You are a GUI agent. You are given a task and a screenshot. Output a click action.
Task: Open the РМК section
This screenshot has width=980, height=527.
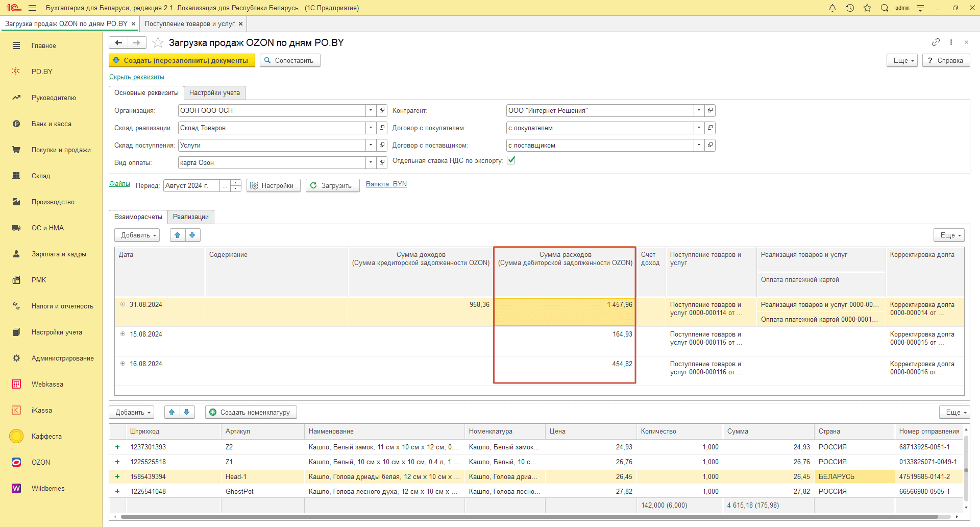pos(51,280)
